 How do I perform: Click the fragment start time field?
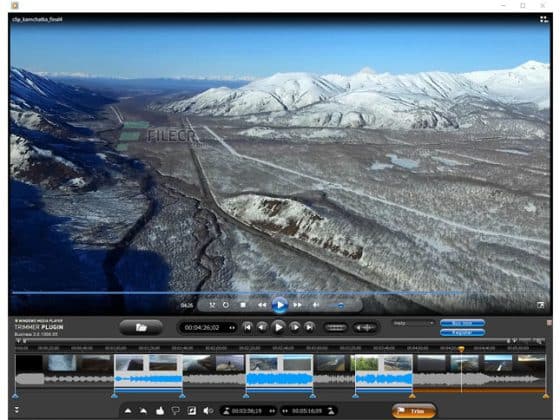pyautogui.click(x=247, y=411)
